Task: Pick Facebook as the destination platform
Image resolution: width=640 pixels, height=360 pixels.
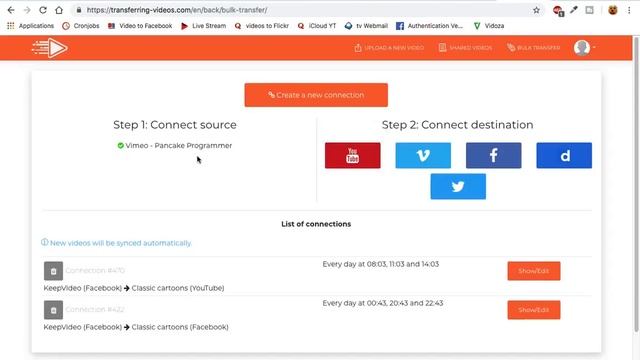Action: click(493, 156)
